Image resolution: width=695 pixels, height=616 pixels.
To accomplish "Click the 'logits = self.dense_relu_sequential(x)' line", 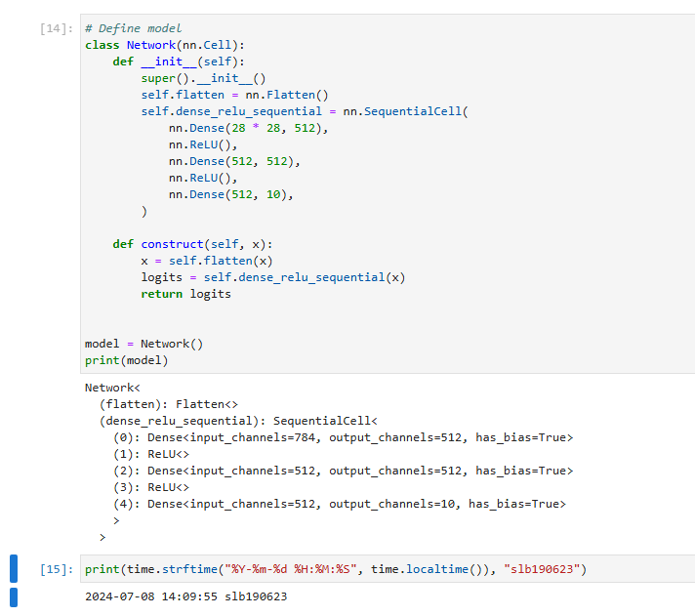I will 272,277.
